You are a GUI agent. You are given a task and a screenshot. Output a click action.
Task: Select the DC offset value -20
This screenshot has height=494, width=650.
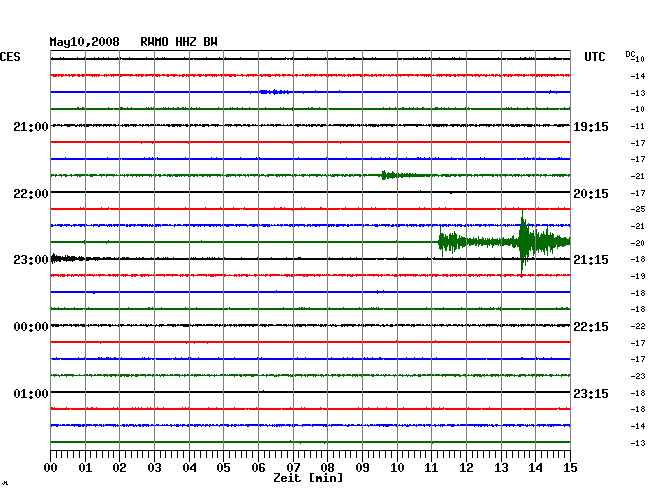(638, 243)
